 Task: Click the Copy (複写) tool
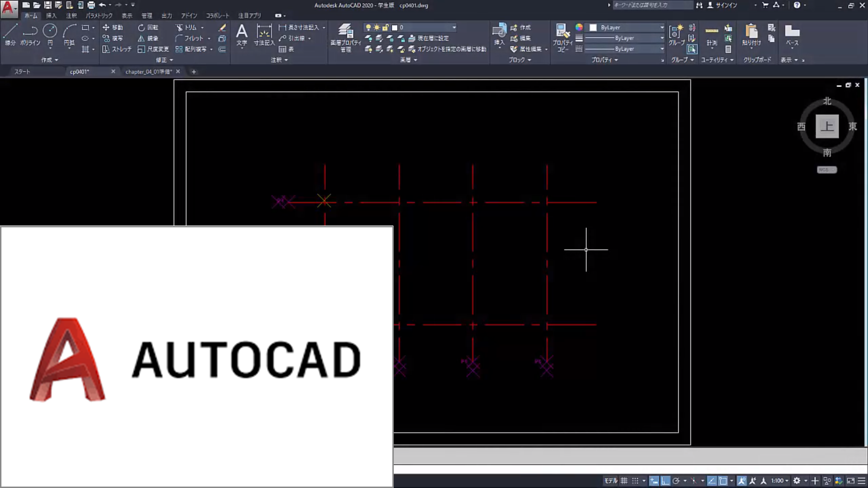tap(113, 38)
